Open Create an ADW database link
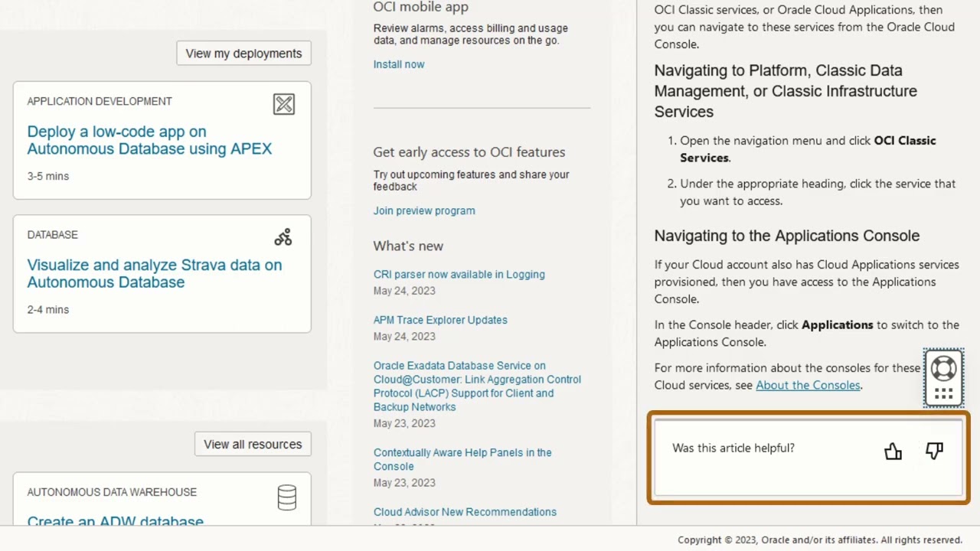The image size is (980, 551). click(116, 520)
